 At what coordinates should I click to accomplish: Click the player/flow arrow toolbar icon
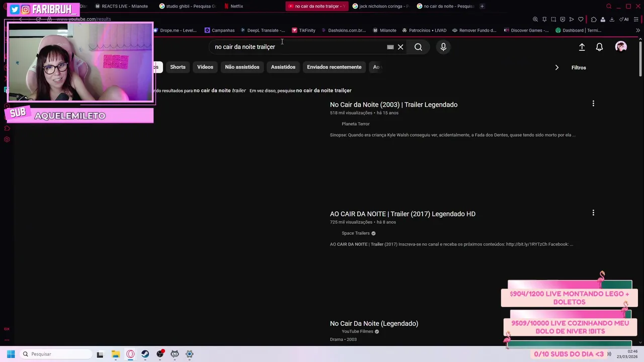coord(572,19)
